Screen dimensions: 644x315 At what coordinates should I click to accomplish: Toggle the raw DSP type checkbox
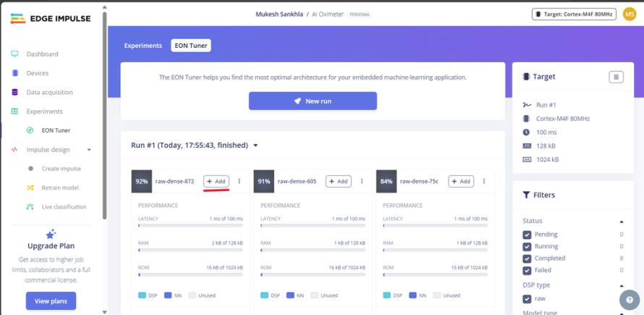pos(527,298)
